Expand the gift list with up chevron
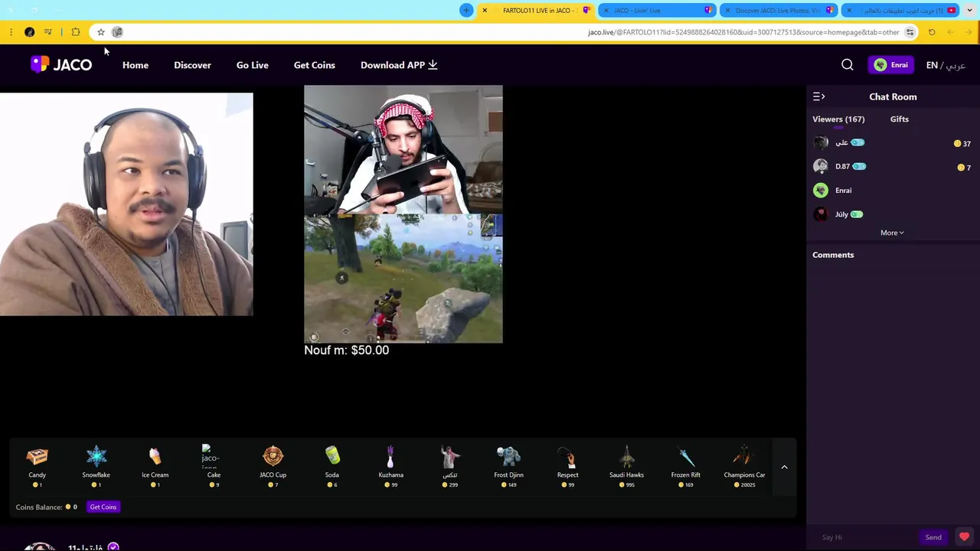980x551 pixels. click(x=784, y=467)
